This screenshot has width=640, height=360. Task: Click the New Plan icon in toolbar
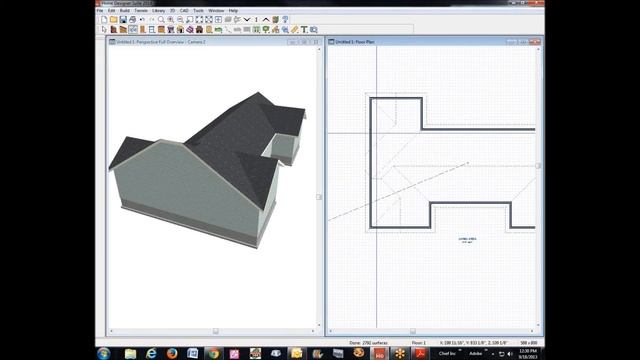coord(104,20)
